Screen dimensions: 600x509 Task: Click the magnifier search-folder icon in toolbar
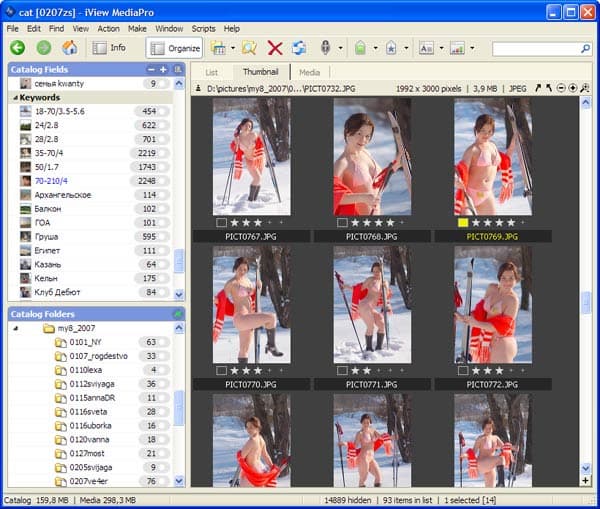pyautogui.click(x=249, y=48)
